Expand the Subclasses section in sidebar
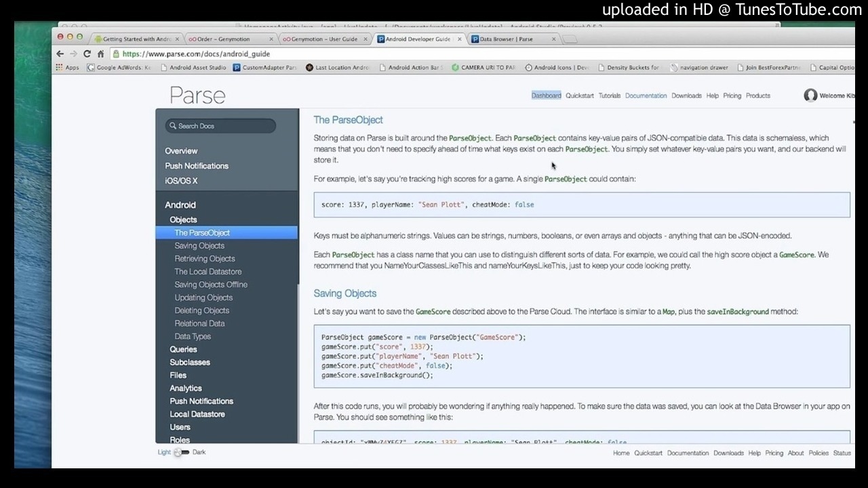Image resolution: width=868 pixels, height=488 pixels. (190, 363)
